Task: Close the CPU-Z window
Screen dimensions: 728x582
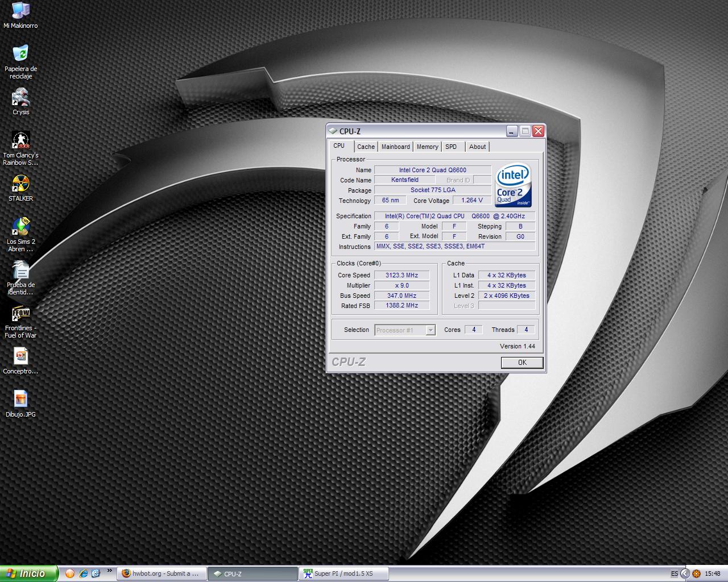Action: pos(538,131)
